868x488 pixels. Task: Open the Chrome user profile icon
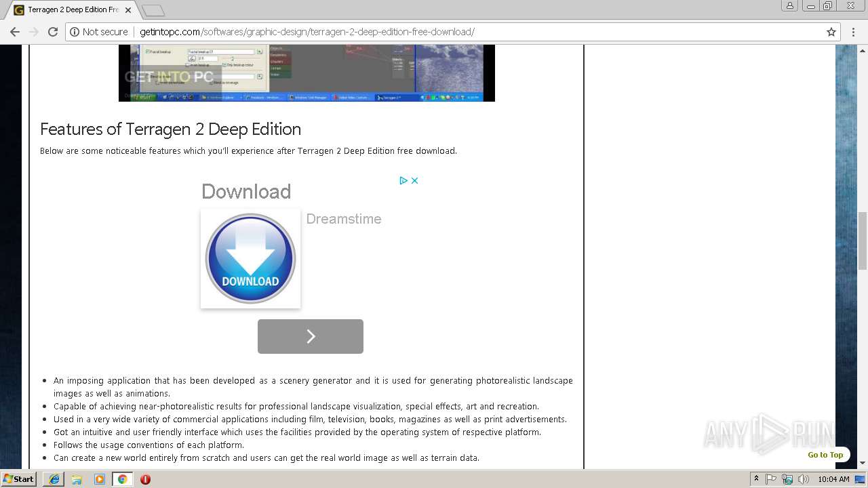790,5
